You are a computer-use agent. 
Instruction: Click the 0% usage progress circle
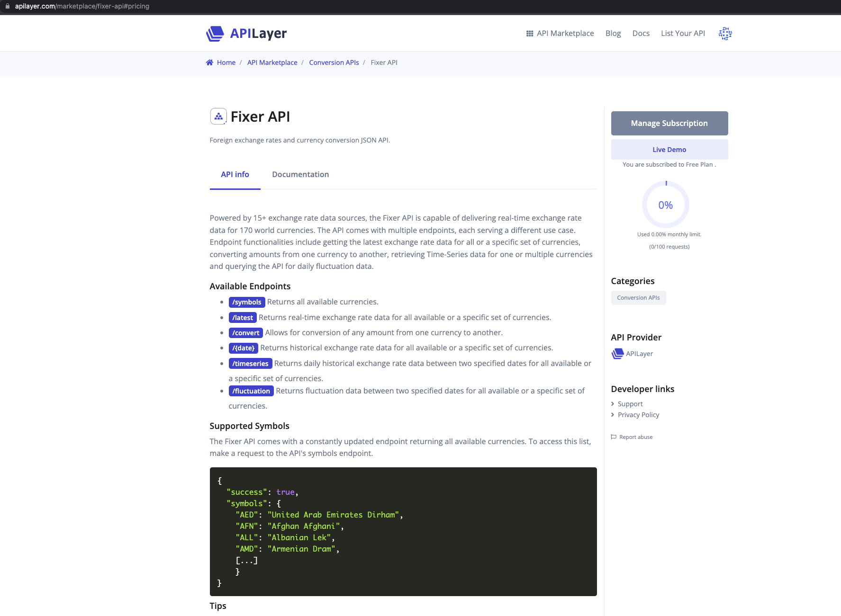point(665,205)
